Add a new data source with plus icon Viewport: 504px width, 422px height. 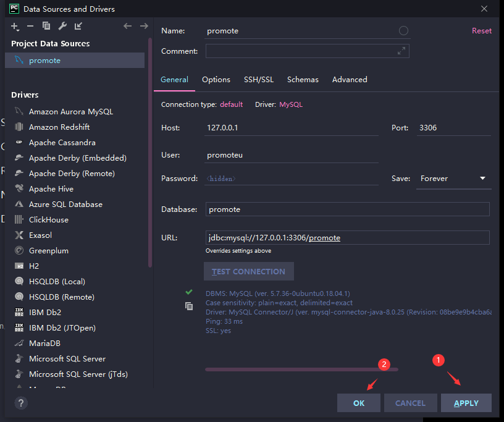(x=15, y=27)
